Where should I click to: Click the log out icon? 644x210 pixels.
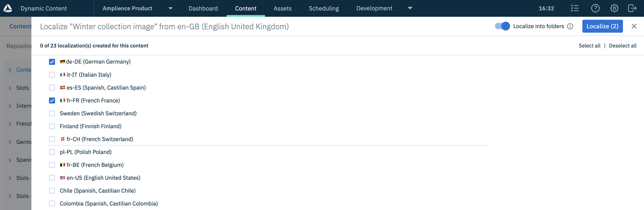pyautogui.click(x=632, y=8)
